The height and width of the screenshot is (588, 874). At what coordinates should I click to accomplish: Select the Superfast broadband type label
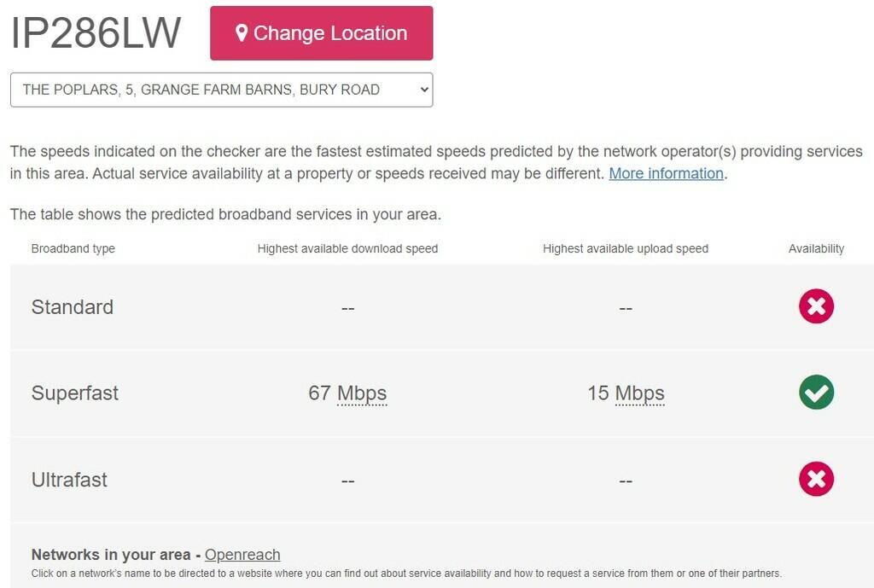click(75, 393)
